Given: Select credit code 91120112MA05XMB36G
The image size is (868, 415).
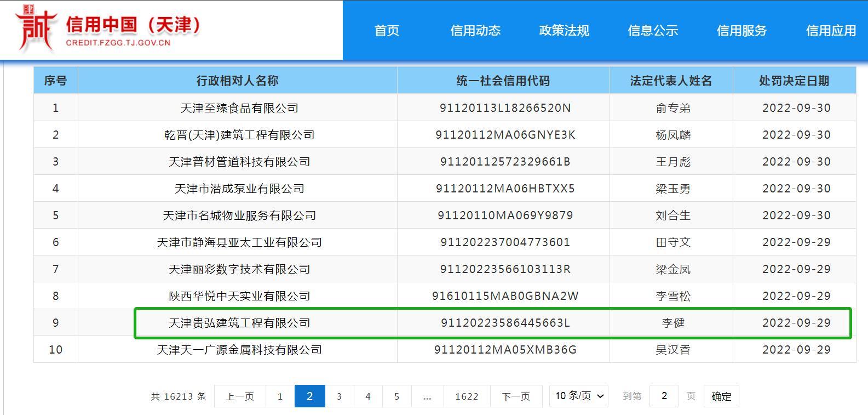Looking at the screenshot, I should [505, 350].
